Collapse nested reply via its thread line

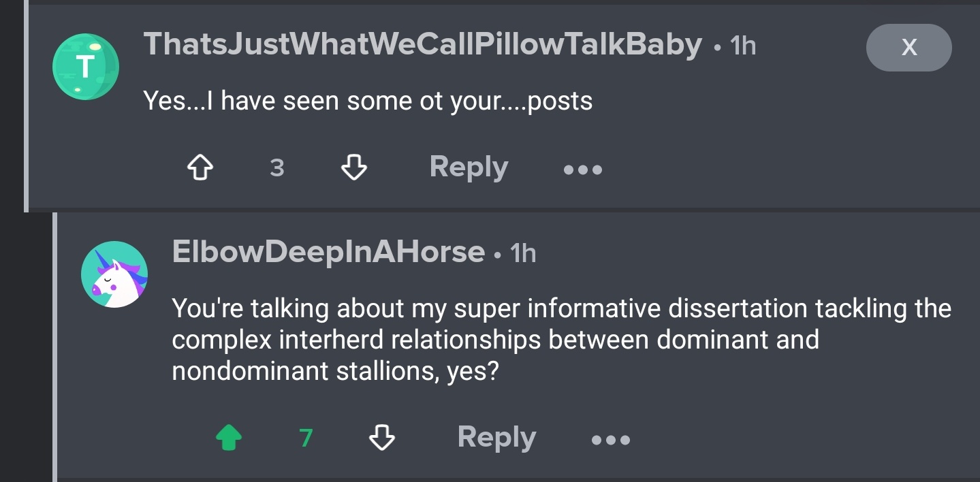click(55, 347)
